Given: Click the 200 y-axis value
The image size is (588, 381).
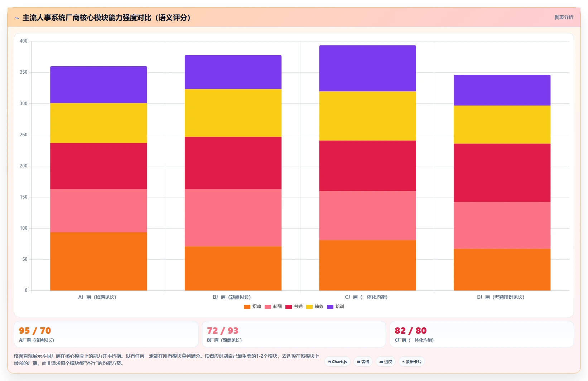Looking at the screenshot, I should (x=24, y=166).
